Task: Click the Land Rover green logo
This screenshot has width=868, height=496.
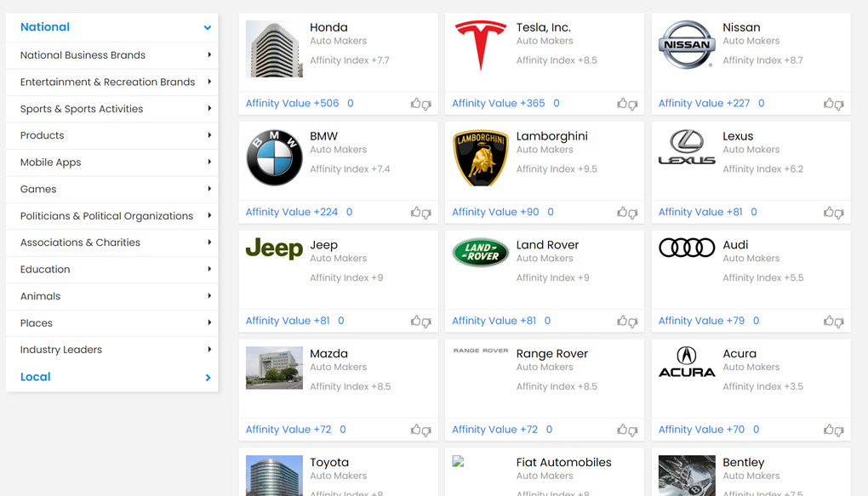Action: pos(481,252)
